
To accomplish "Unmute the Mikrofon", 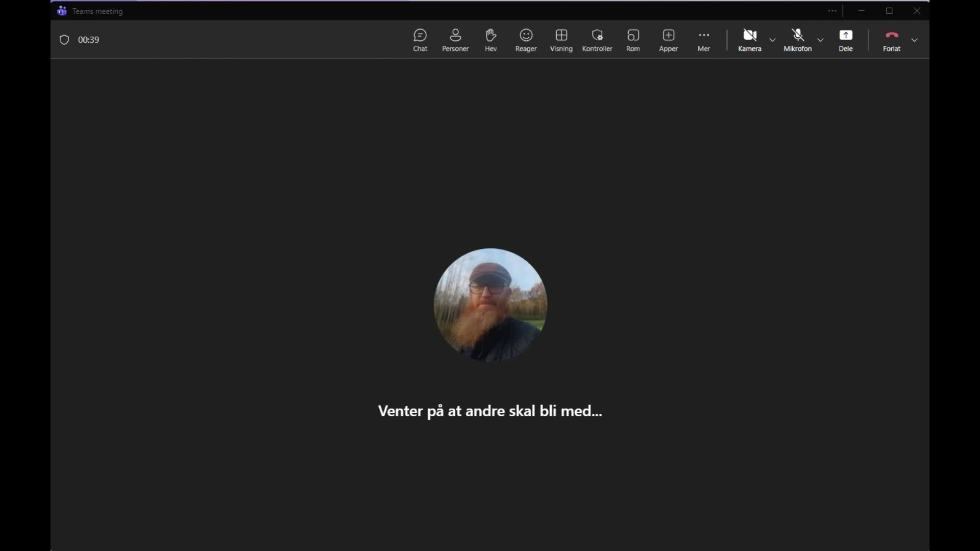I will pyautogui.click(x=797, y=40).
